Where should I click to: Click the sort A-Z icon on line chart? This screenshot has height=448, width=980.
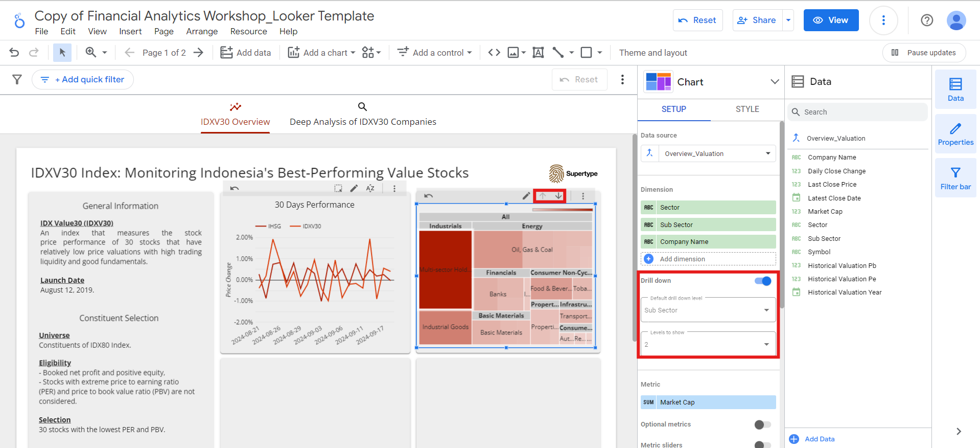[370, 188]
